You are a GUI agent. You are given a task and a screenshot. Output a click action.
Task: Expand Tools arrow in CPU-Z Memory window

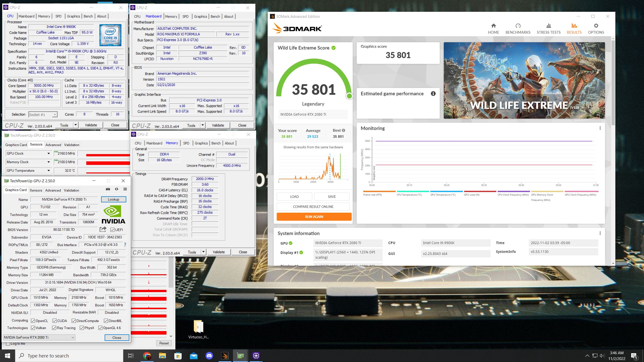click(204, 252)
